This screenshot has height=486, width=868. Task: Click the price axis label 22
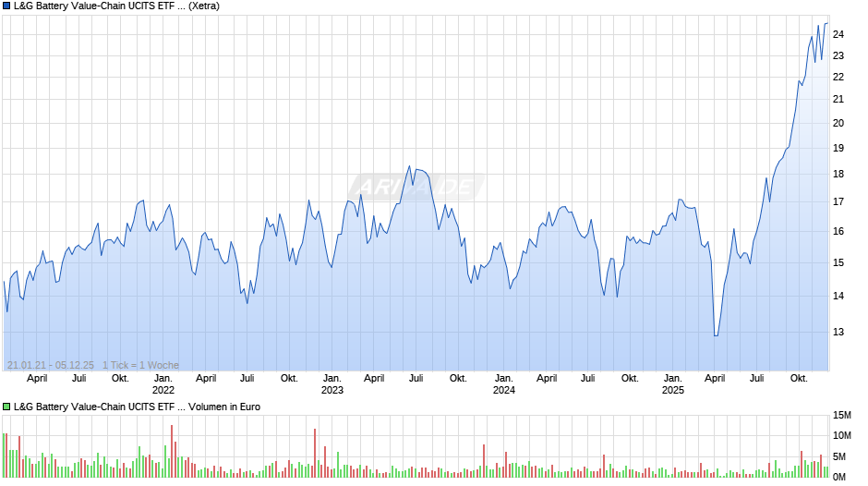[838, 77]
